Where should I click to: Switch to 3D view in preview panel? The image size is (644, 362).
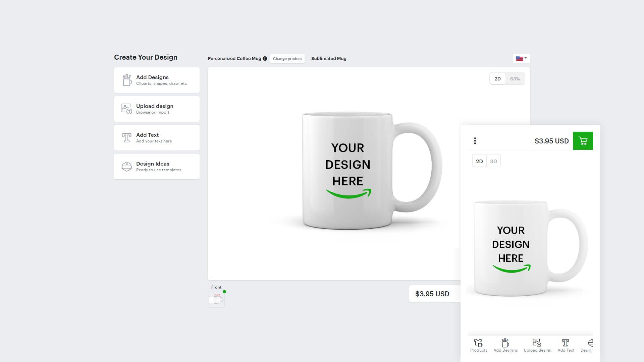494,161
